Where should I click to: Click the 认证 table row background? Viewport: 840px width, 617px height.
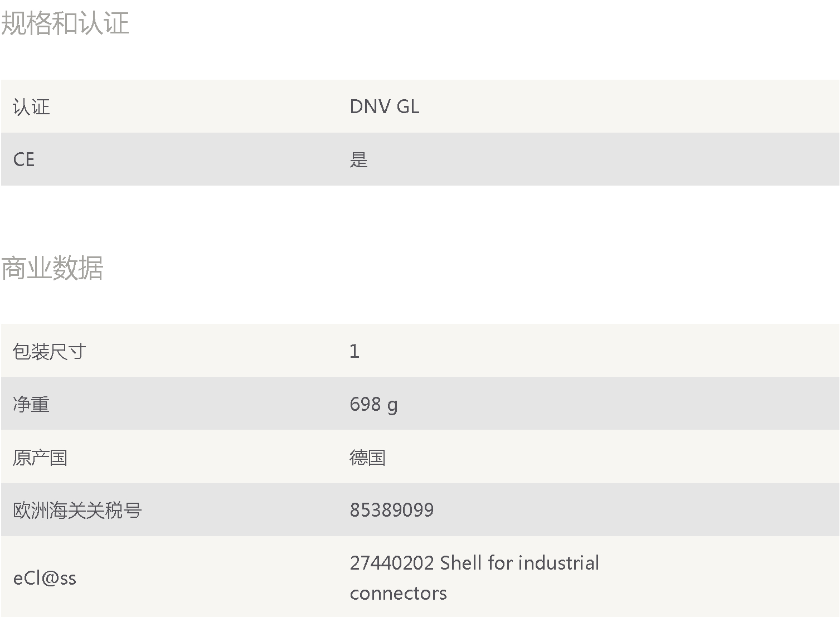pos(420,106)
